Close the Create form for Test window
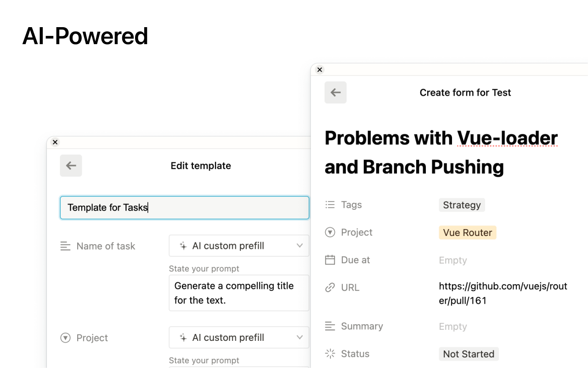 [x=320, y=70]
